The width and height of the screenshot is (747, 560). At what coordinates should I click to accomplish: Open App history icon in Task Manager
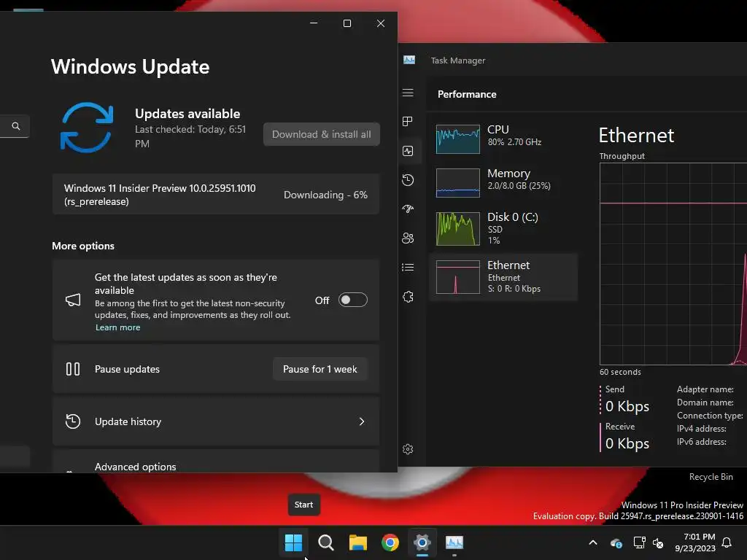click(x=408, y=180)
